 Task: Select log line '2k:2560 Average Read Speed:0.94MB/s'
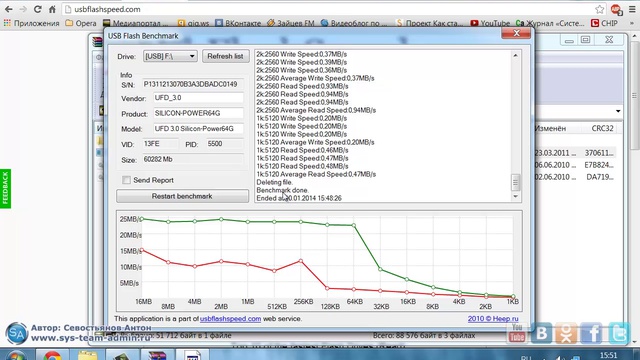[316, 110]
